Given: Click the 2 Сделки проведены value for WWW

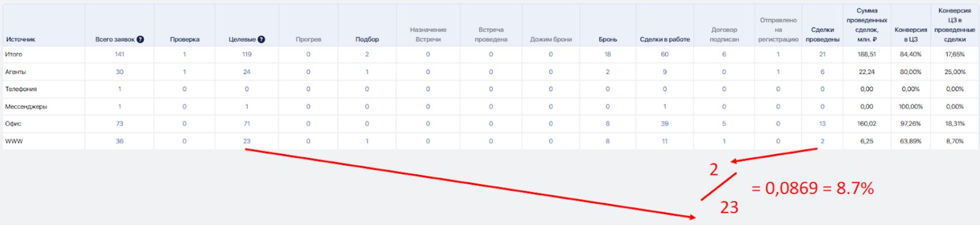Looking at the screenshot, I should (x=822, y=141).
